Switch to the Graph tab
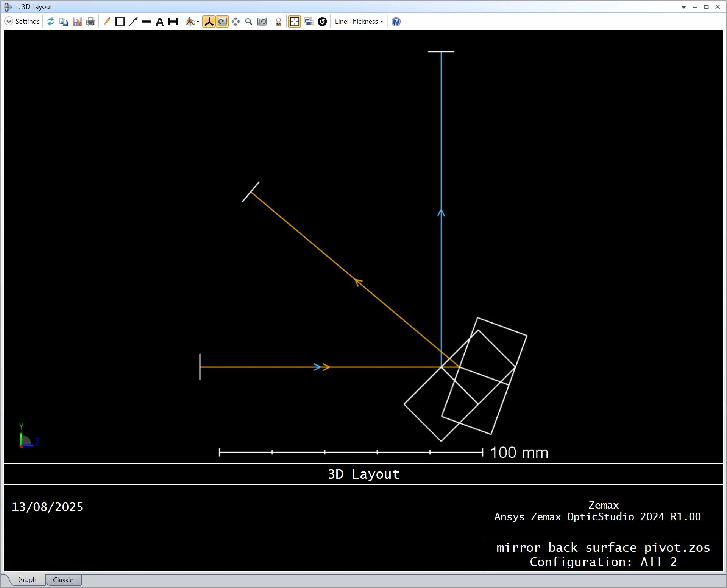Viewport: 727px width, 588px height. point(27,580)
